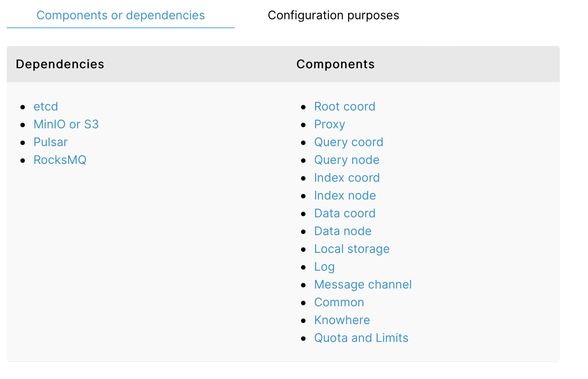588x379 pixels.
Task: Click the Quota and Limits link
Action: (361, 338)
